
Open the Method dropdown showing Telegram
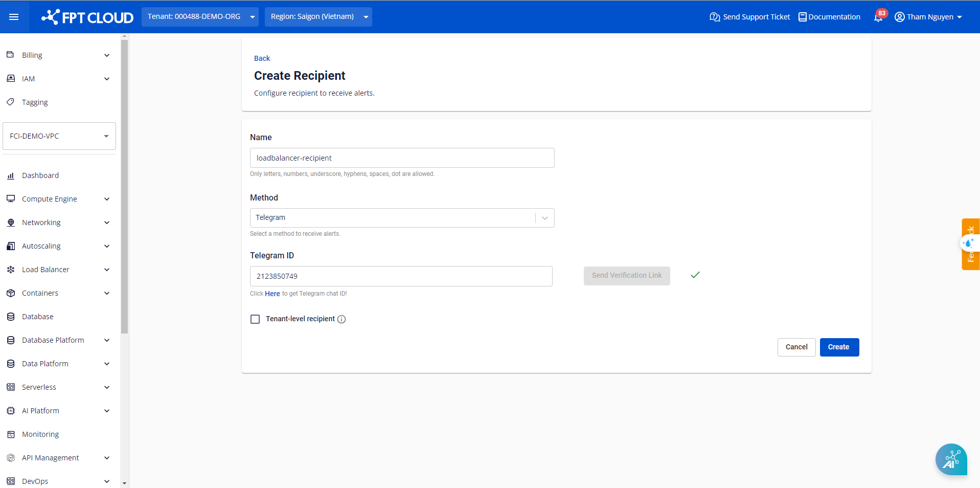(402, 218)
